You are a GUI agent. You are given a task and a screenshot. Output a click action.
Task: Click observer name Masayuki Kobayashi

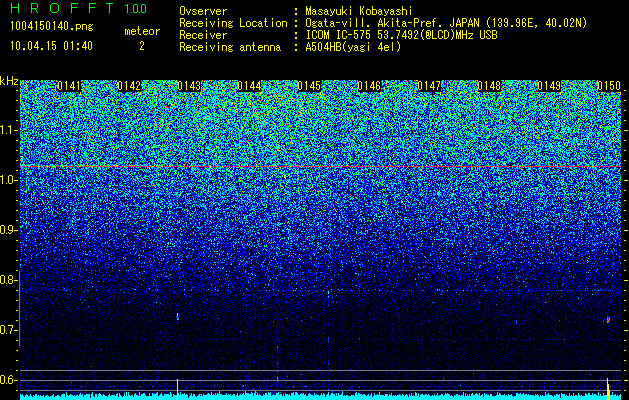point(359,12)
